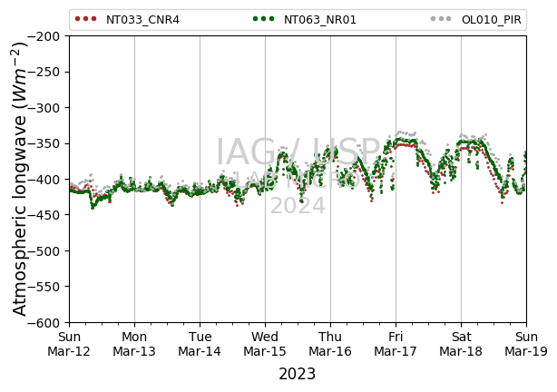The image size is (557, 392).
Task: Click the 2023 x-axis title
Action: pos(298,374)
